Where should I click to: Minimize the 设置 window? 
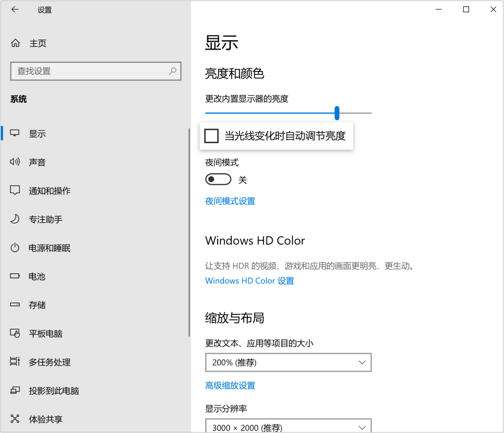click(x=439, y=9)
